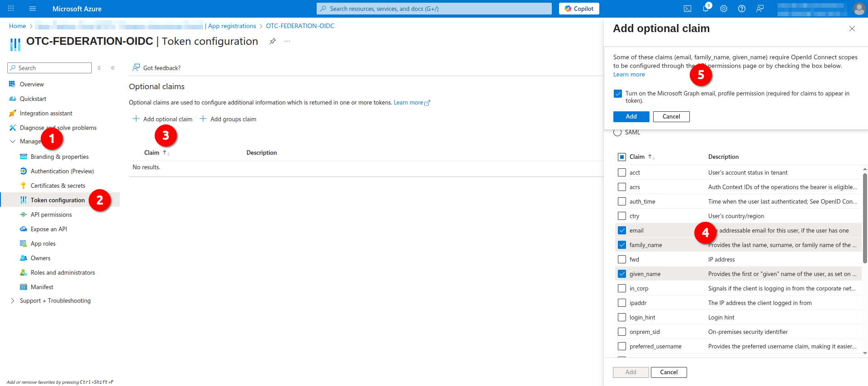
Task: Collapse the Manage section in sidebar
Action: 13,142
